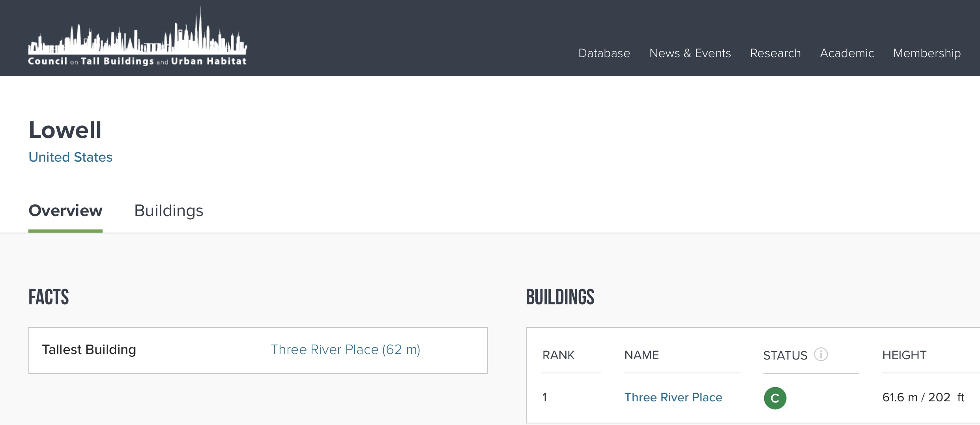Click the Lowell city heading
This screenshot has width=980, height=425.
65,130
